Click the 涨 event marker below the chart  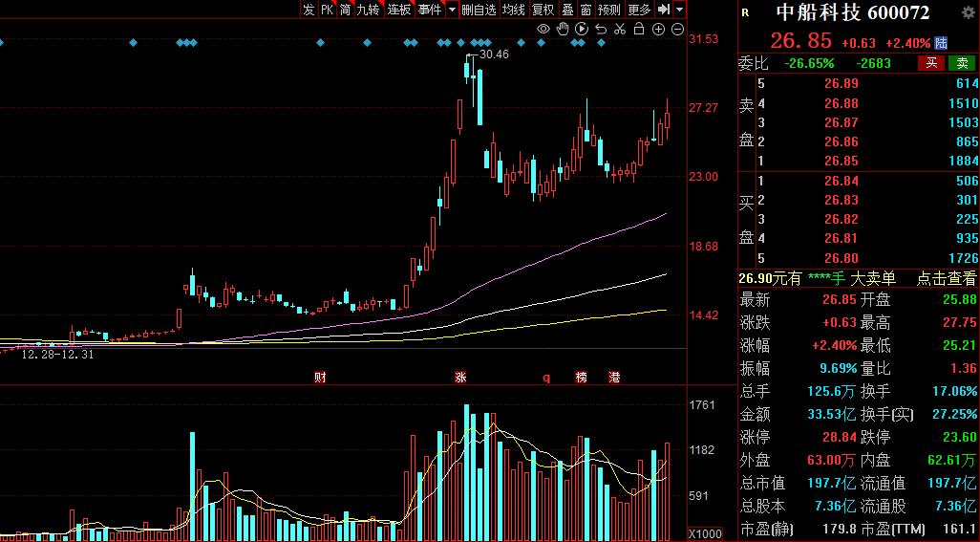click(x=460, y=377)
